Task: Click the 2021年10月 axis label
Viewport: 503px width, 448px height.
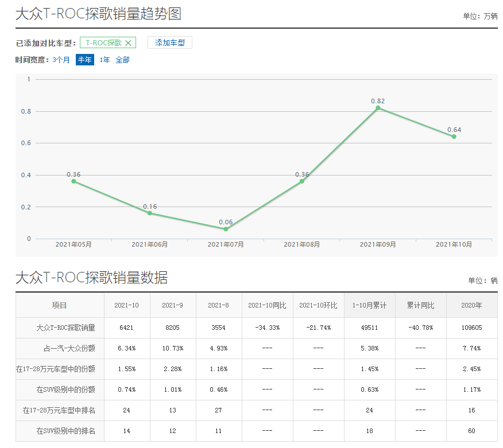Action: (x=454, y=244)
